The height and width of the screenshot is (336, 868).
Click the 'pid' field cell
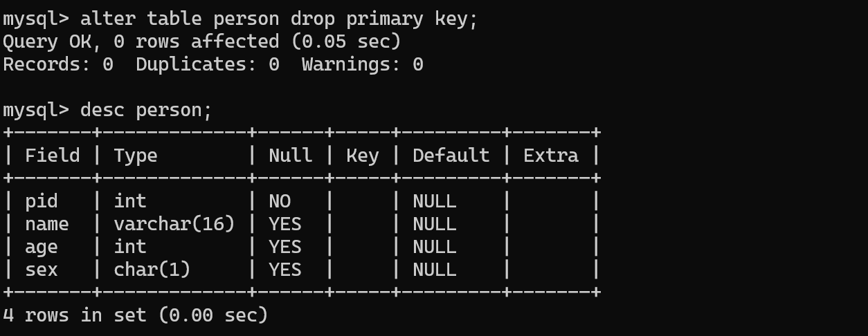42,202
